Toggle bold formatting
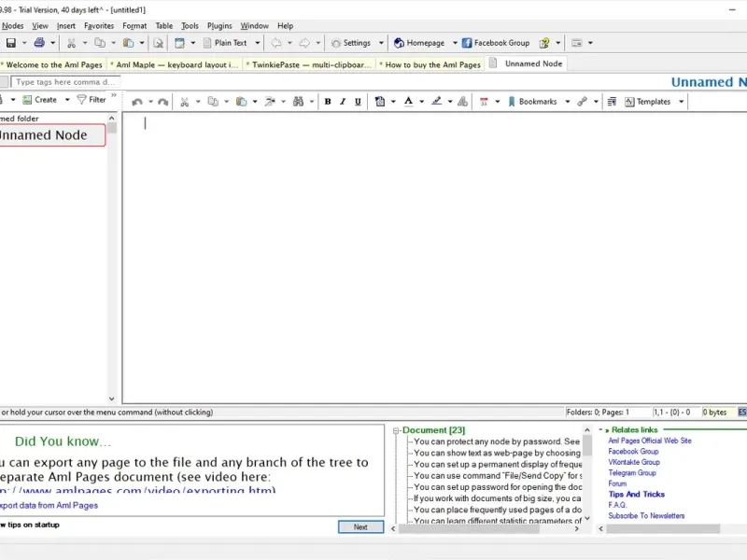This screenshot has width=747, height=560. (328, 101)
